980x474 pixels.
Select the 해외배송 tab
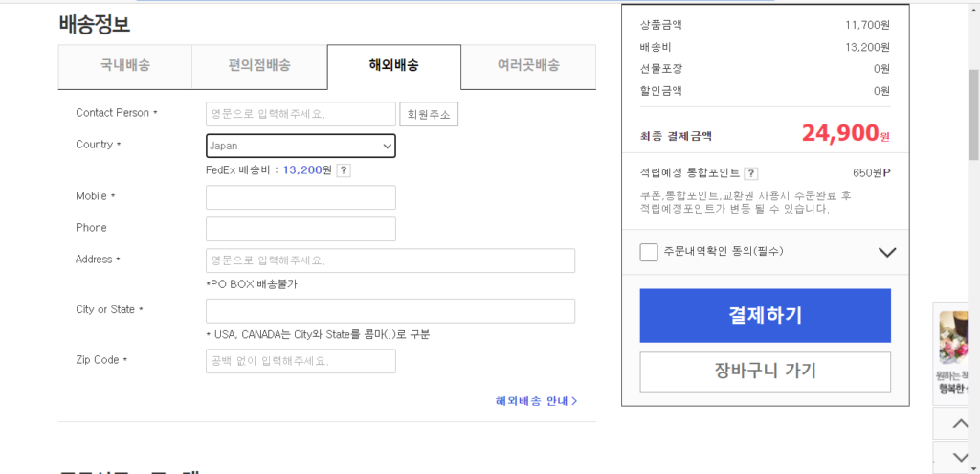(x=393, y=66)
